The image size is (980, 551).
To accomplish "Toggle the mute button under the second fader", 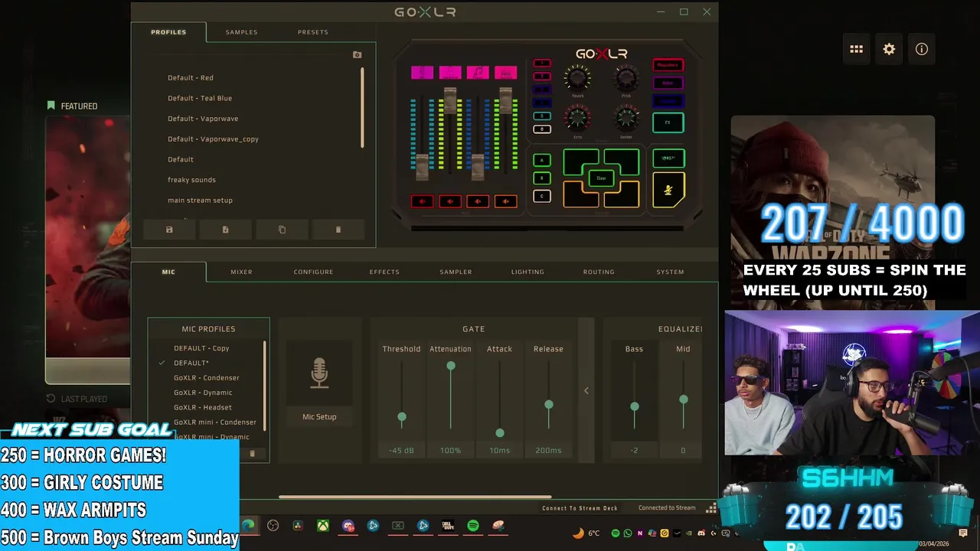I will click(450, 201).
